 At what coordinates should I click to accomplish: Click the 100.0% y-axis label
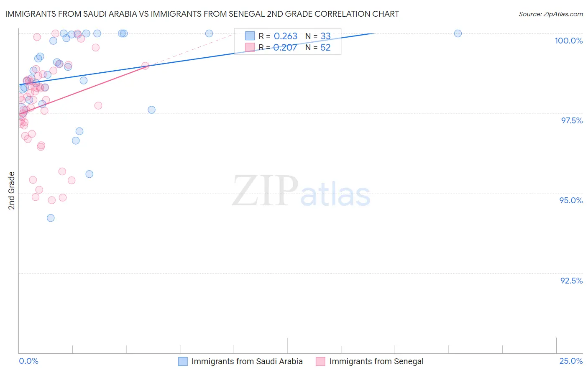568,41
